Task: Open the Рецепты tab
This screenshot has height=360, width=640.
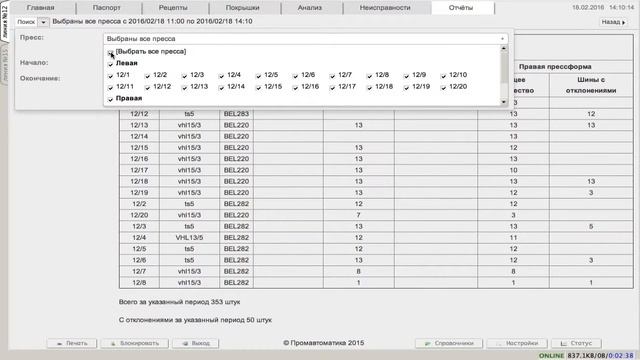Action: (173, 7)
